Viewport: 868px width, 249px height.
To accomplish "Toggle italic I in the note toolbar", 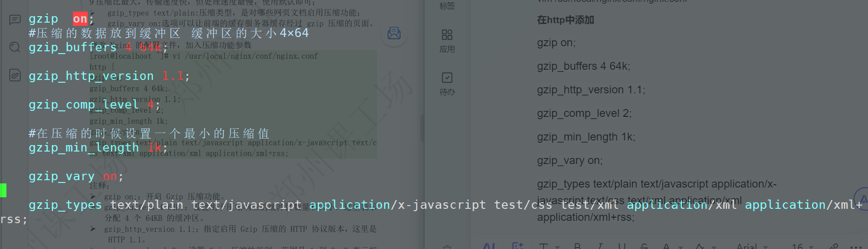I will pos(600,246).
